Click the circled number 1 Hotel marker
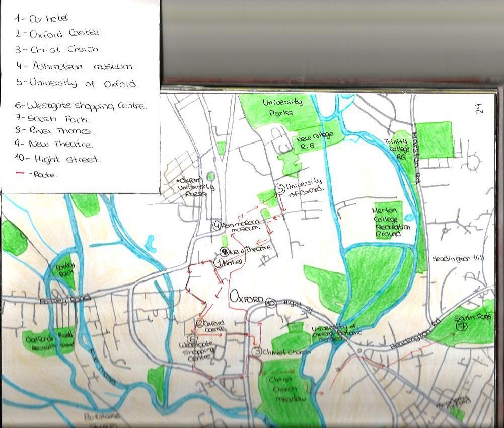504x428 pixels. pos(218,263)
